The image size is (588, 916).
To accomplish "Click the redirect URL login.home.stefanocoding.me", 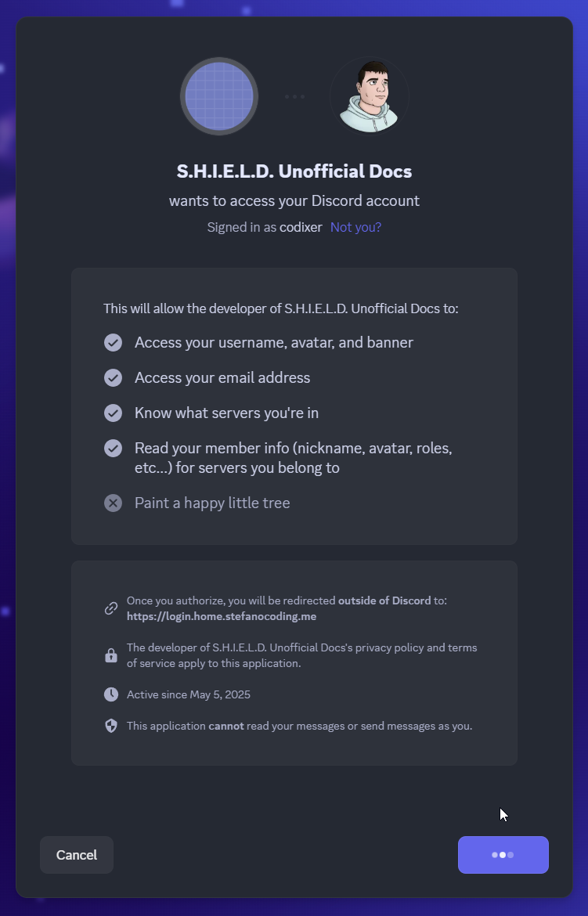I will click(222, 616).
